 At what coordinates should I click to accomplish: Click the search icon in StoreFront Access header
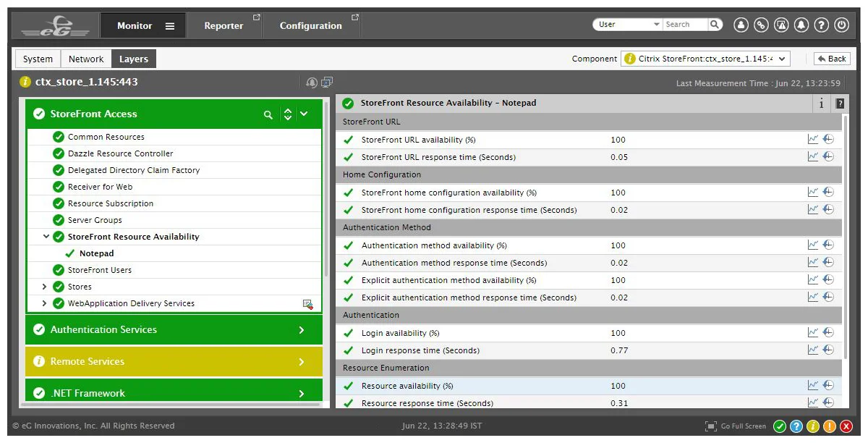pos(268,114)
